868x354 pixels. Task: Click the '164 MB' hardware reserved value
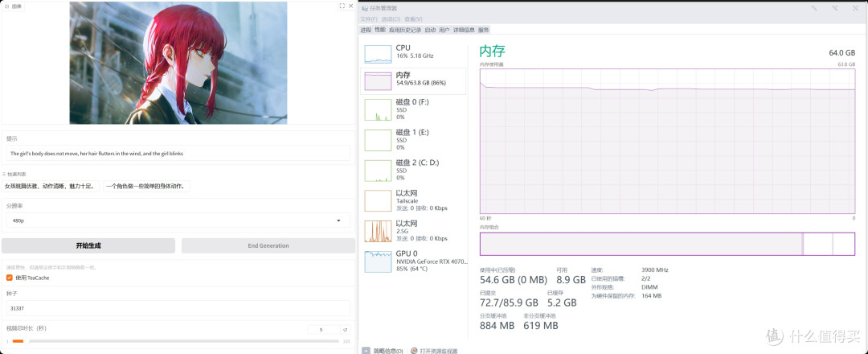652,296
